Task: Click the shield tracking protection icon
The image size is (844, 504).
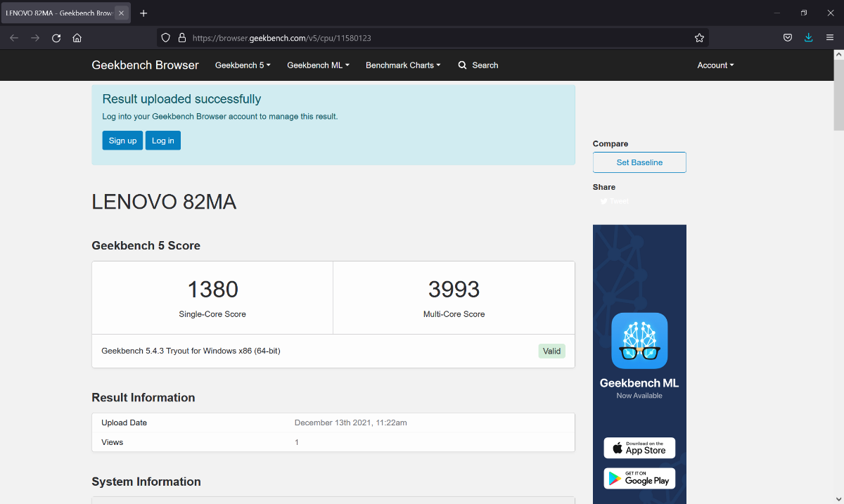Action: point(166,38)
